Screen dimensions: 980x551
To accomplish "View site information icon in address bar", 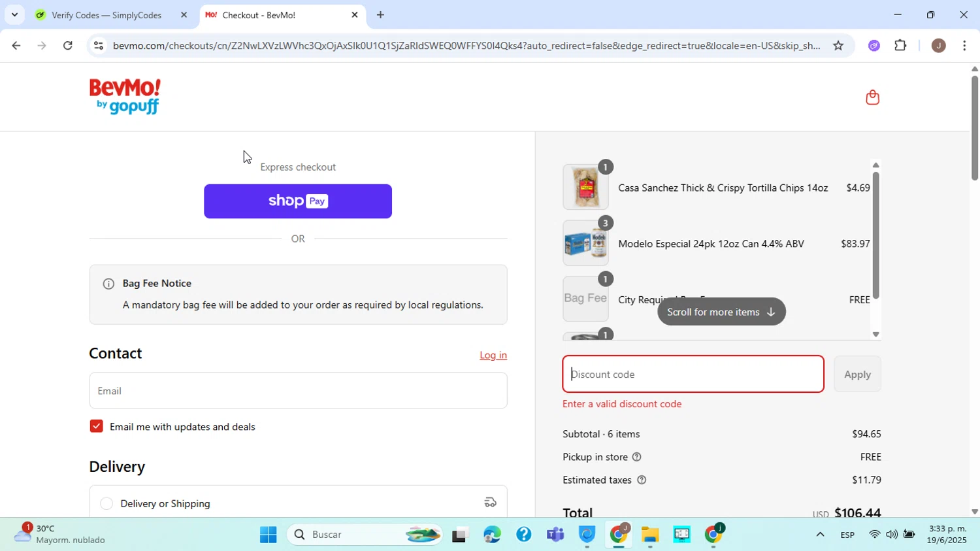I will (98, 46).
